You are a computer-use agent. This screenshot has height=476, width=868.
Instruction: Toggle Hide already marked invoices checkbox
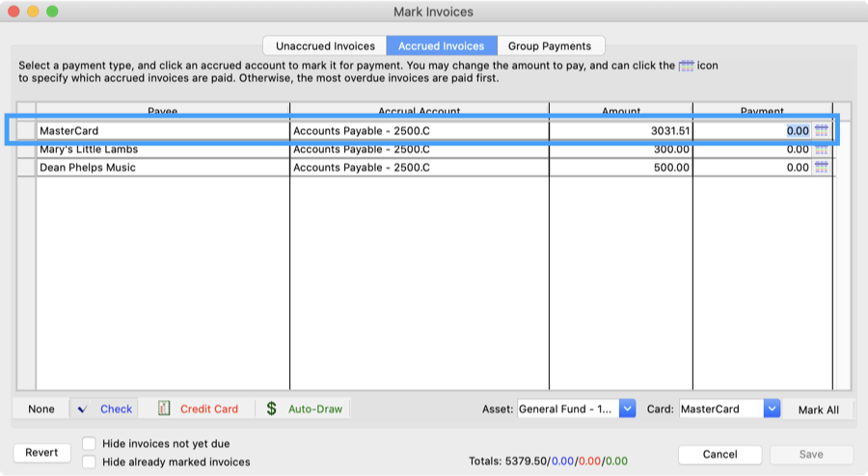(90, 462)
